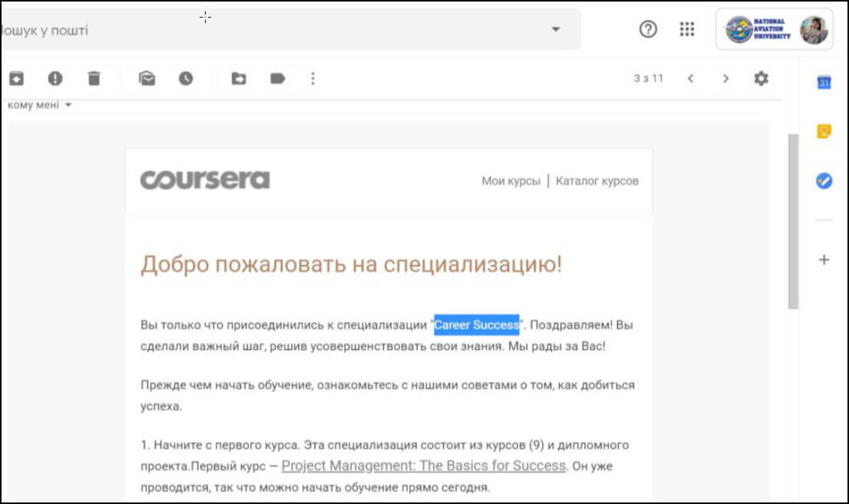849x504 pixels.
Task: Click the 'Каталог курсов' link
Action: click(596, 181)
